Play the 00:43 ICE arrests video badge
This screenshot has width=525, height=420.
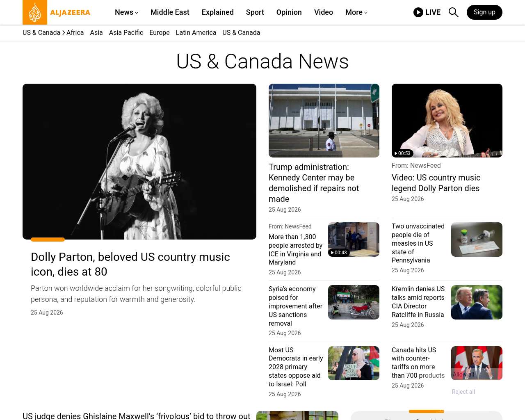click(x=339, y=253)
